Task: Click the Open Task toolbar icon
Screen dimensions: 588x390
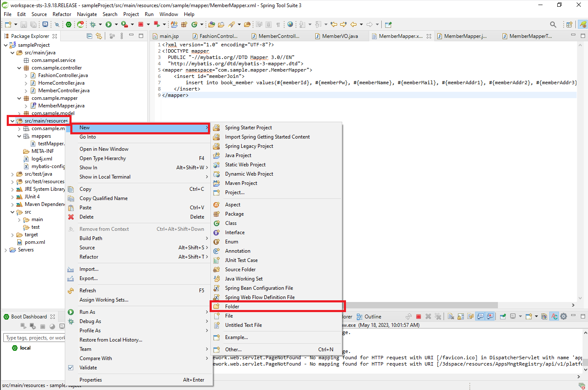Action: point(220,24)
